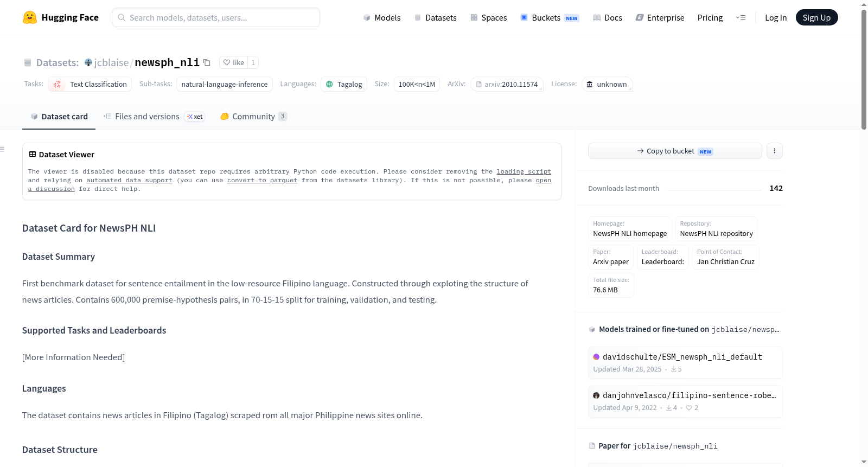This screenshot has height=467, width=868.
Task: Select the Tagalog language tag
Action: [344, 84]
